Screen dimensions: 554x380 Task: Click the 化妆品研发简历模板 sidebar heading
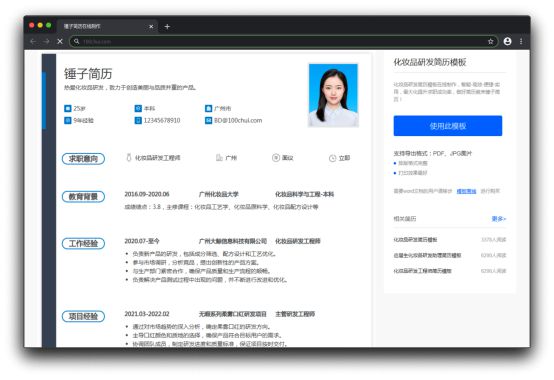430,62
